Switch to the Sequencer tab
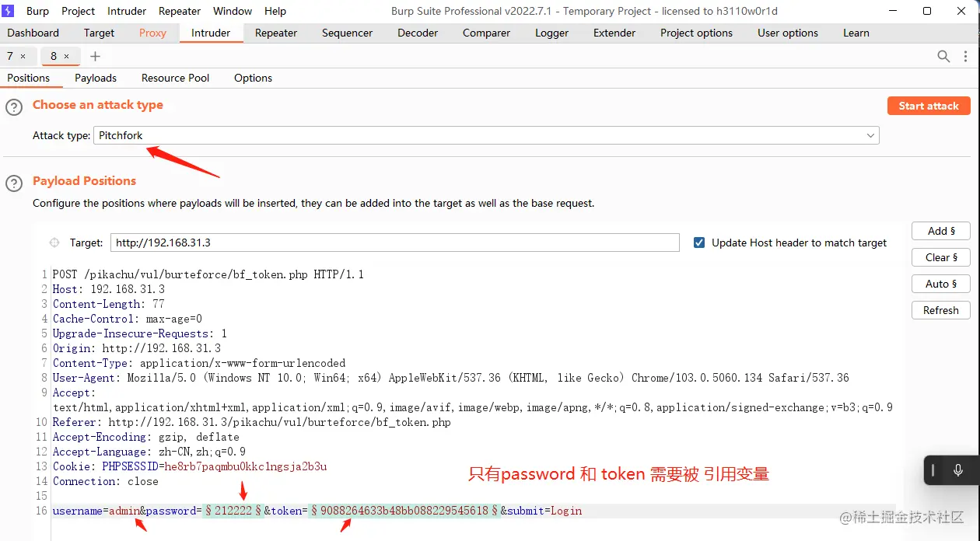980x541 pixels. tap(347, 33)
